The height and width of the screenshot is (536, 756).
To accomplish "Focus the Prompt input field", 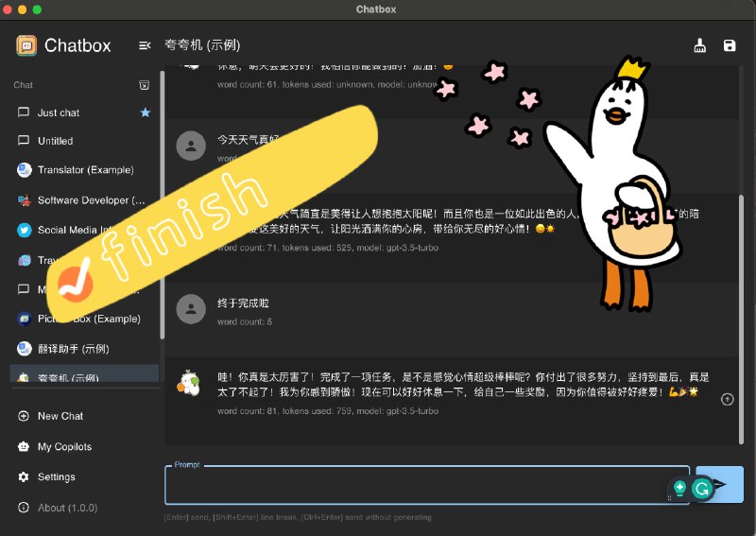I will pyautogui.click(x=427, y=485).
